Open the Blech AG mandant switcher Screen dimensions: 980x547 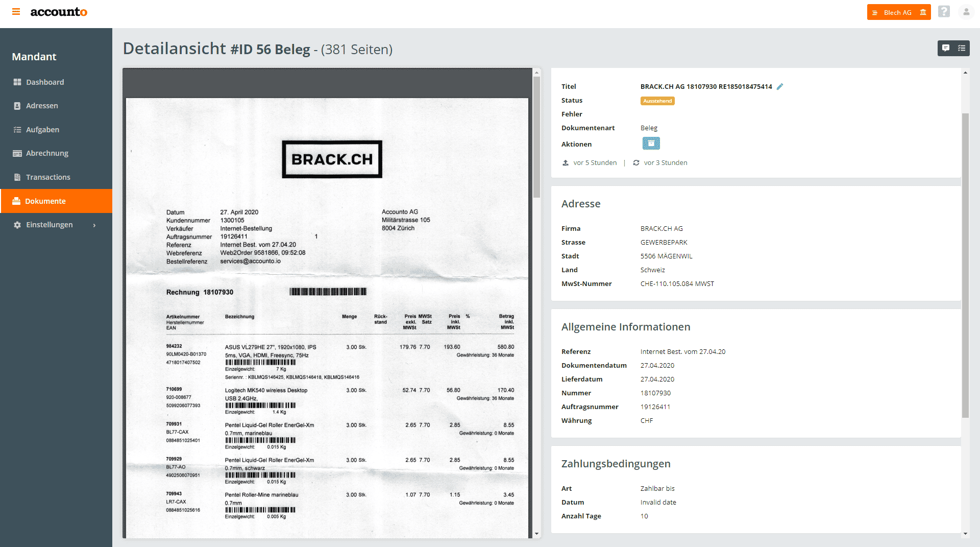[898, 12]
